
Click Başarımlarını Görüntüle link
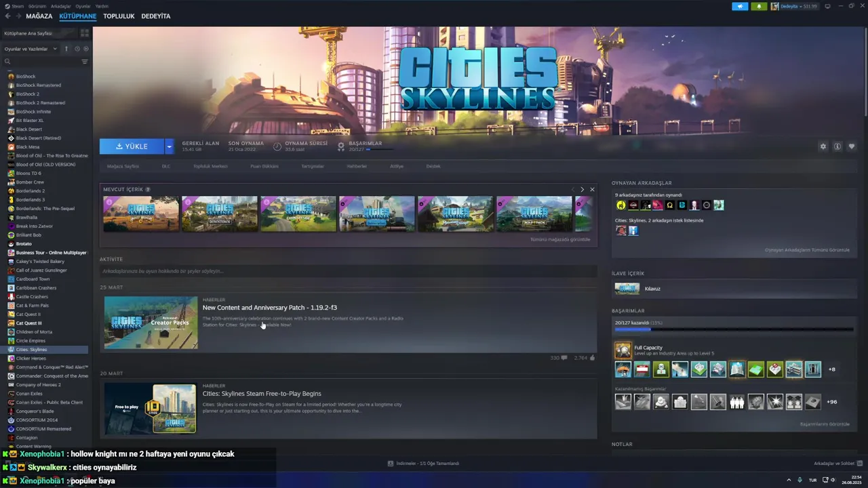click(825, 424)
